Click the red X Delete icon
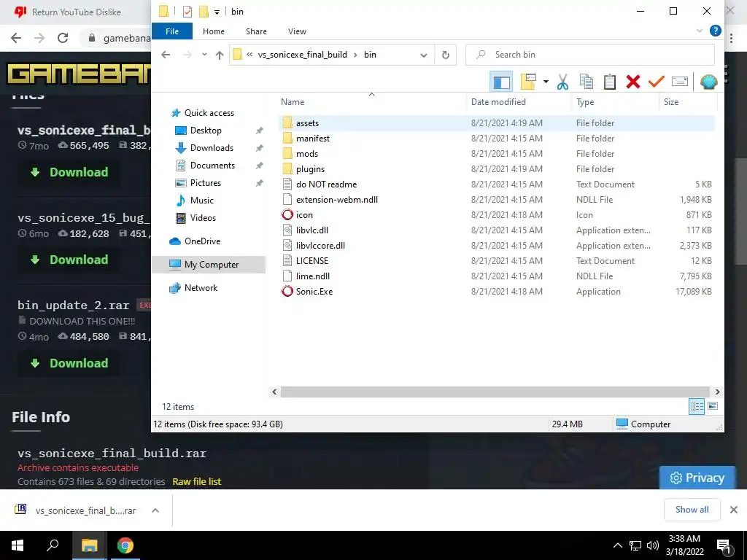Viewport: 747px width, 560px height. click(x=632, y=82)
